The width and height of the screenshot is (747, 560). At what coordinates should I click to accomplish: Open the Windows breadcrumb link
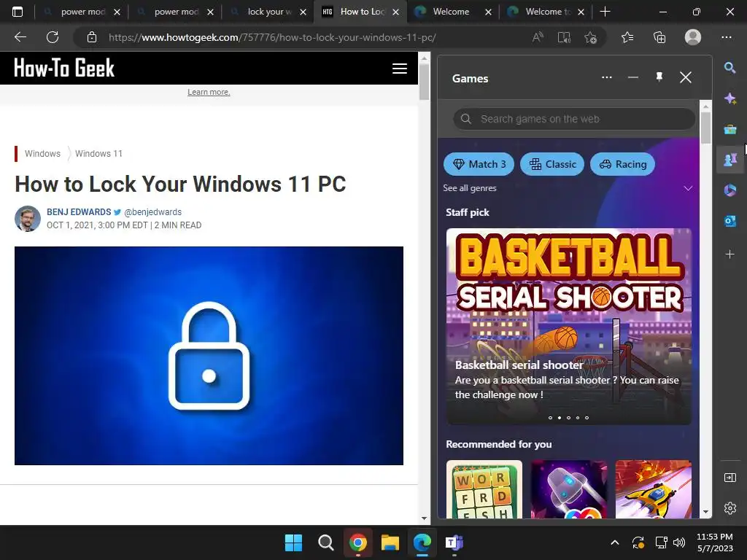(42, 153)
